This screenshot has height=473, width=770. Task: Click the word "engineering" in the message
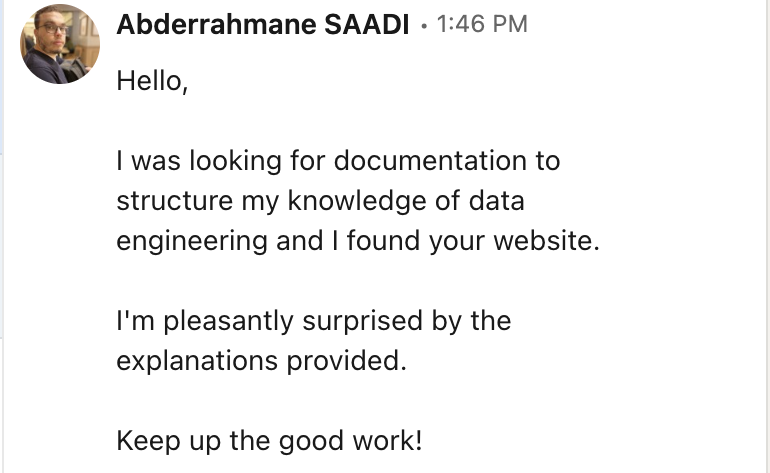coord(192,242)
